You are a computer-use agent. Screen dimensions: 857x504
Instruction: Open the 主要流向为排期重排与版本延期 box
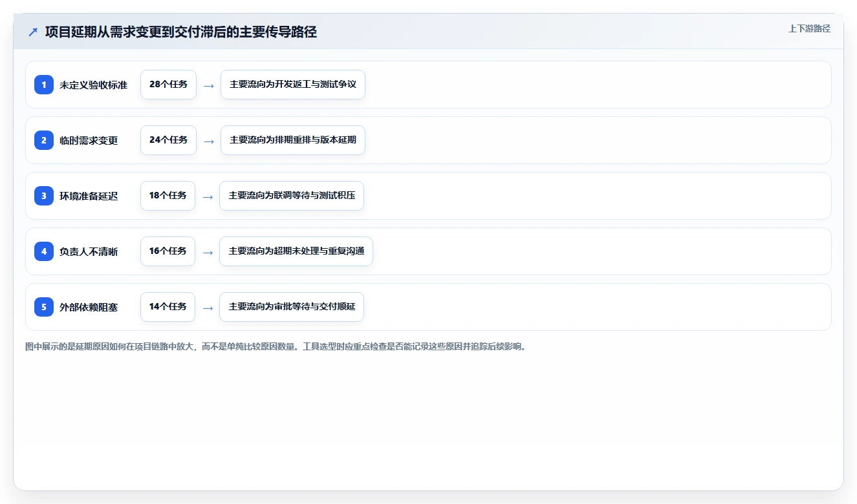coord(293,140)
